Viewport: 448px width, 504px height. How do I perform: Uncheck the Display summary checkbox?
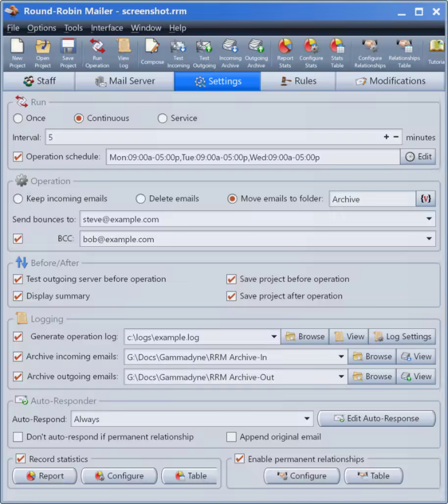(x=18, y=296)
